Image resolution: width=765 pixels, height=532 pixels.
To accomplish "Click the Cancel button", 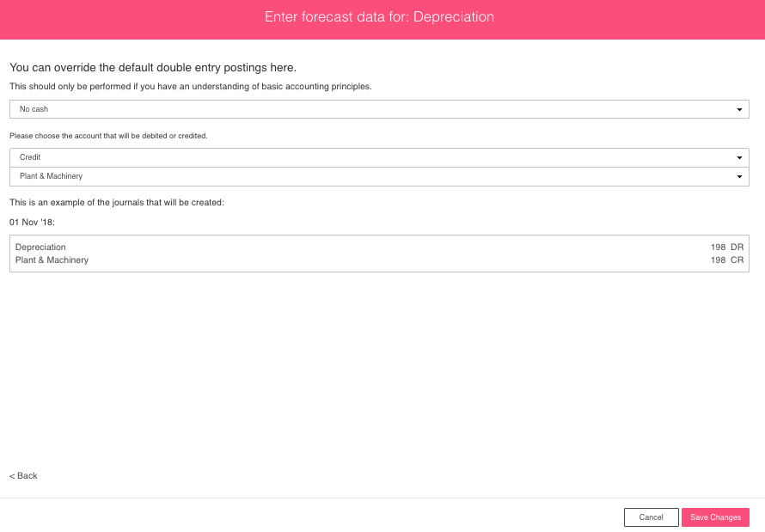I will 652,517.
